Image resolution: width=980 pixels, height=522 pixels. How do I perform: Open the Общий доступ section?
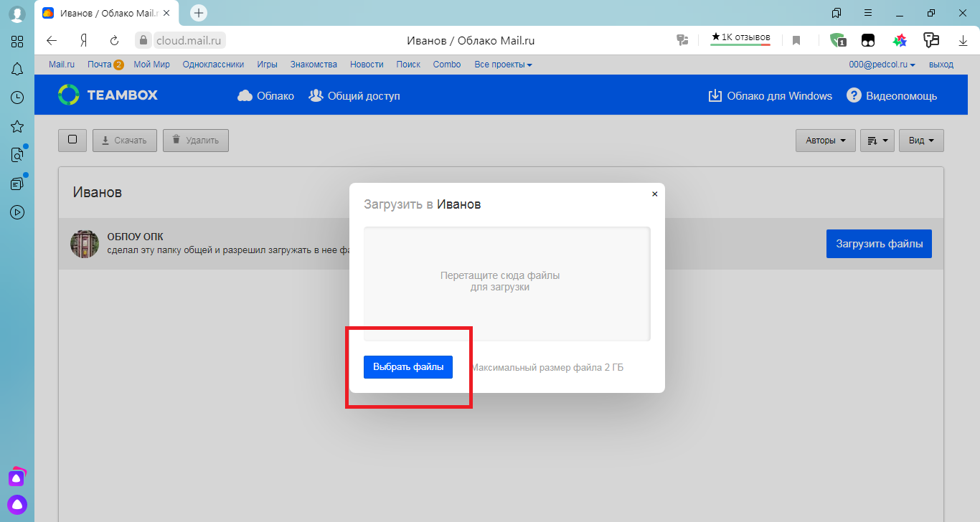point(354,95)
